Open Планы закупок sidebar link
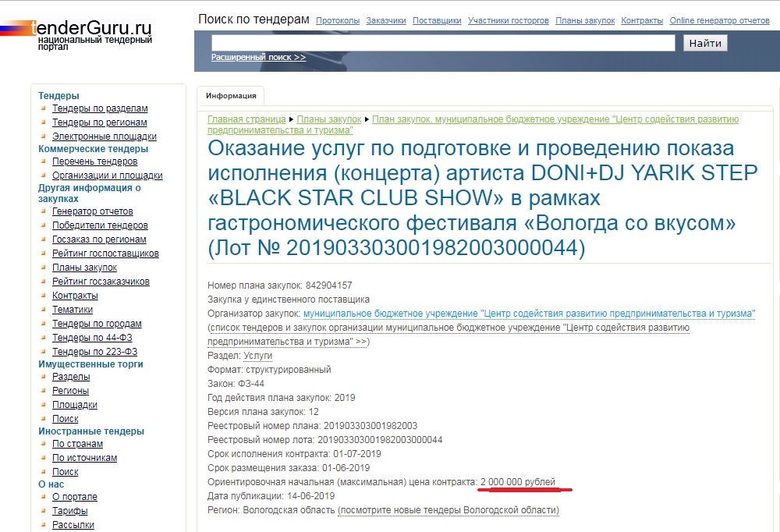Screen dimensions: 780x532 tap(84, 267)
